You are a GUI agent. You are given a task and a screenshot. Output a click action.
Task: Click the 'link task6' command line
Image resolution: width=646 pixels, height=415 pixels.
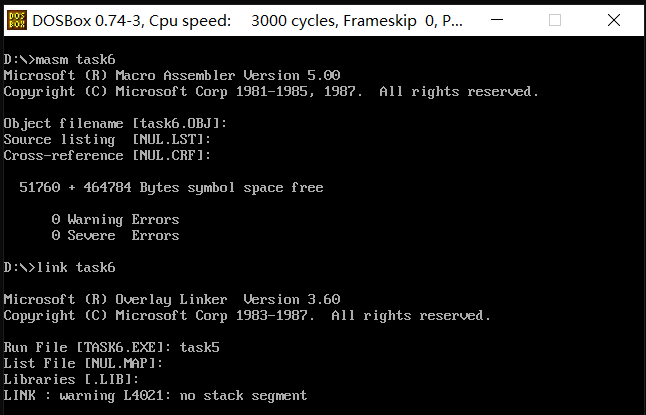[59, 268]
